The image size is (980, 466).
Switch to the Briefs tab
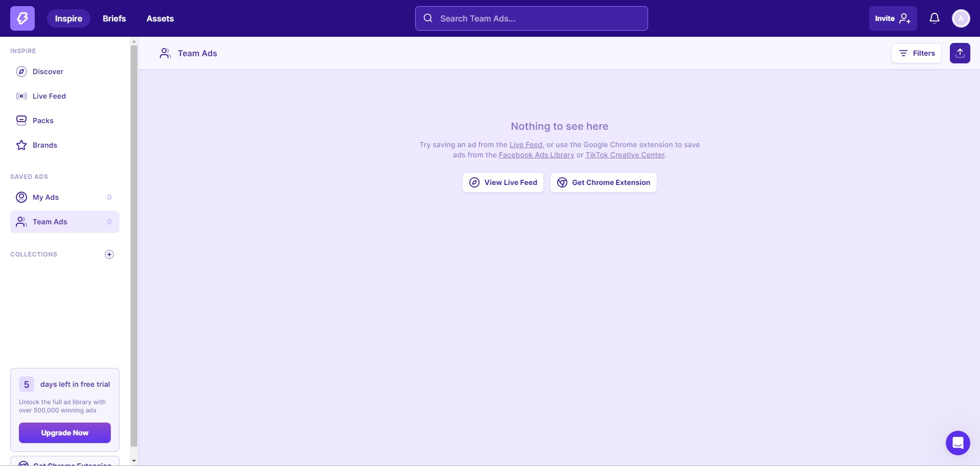point(114,18)
